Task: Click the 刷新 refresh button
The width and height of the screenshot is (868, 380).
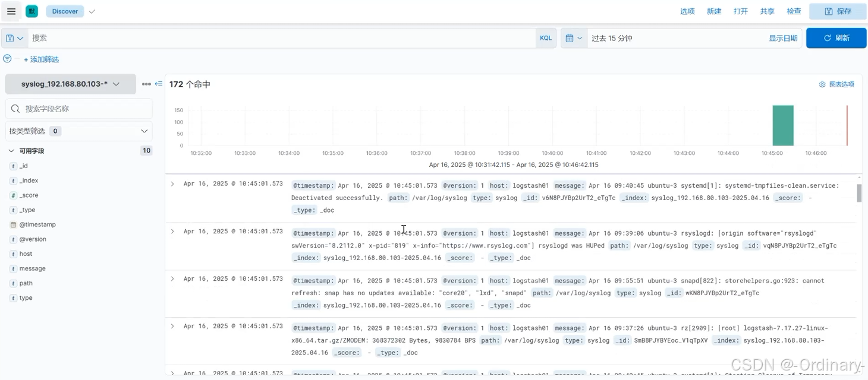Action: click(836, 38)
